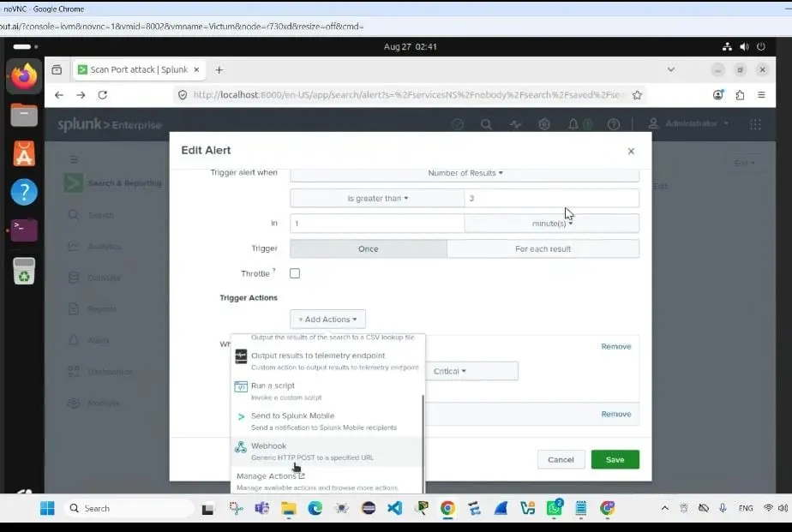Click the Splunk Enterprise logo

click(x=110, y=125)
